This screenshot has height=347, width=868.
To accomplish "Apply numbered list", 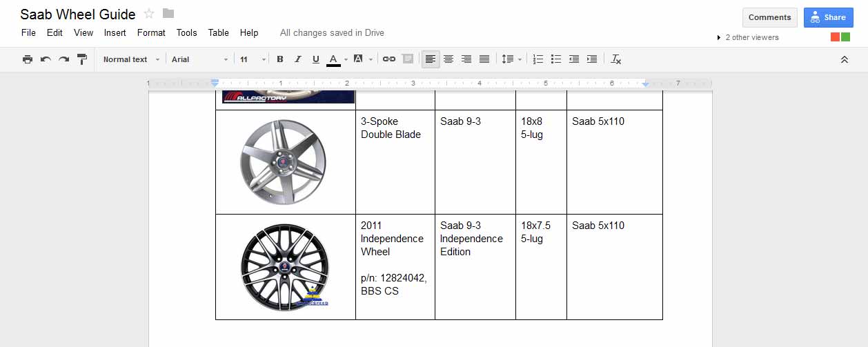I will pos(539,59).
